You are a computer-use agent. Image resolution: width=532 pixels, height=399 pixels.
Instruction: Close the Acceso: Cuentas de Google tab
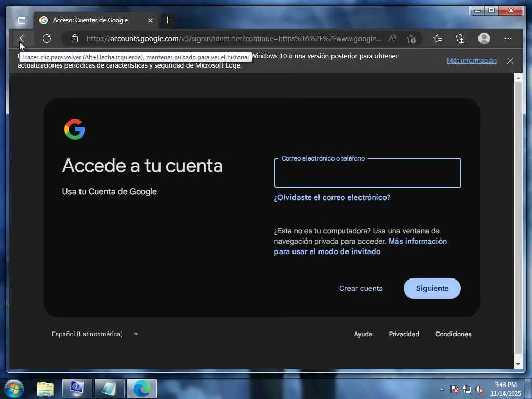150,20
